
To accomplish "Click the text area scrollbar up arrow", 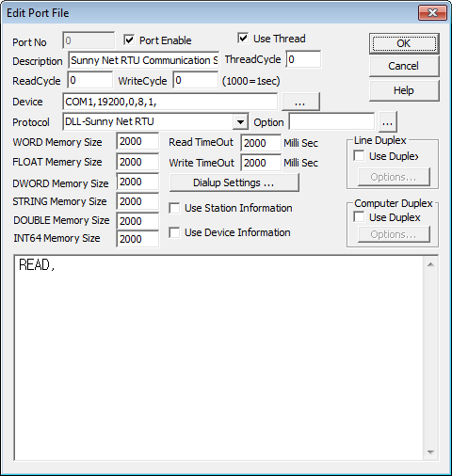I will point(430,264).
